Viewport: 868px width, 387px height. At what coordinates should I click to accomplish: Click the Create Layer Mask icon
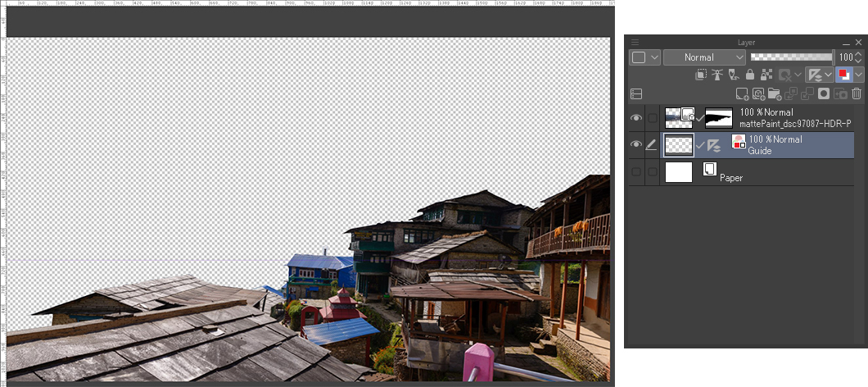click(824, 94)
